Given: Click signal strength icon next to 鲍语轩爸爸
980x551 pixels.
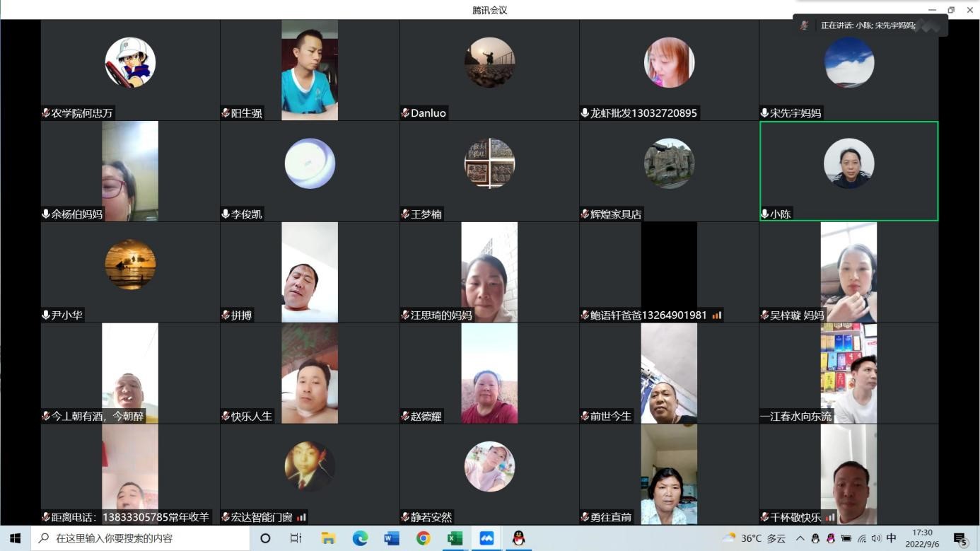Looking at the screenshot, I should [716, 315].
